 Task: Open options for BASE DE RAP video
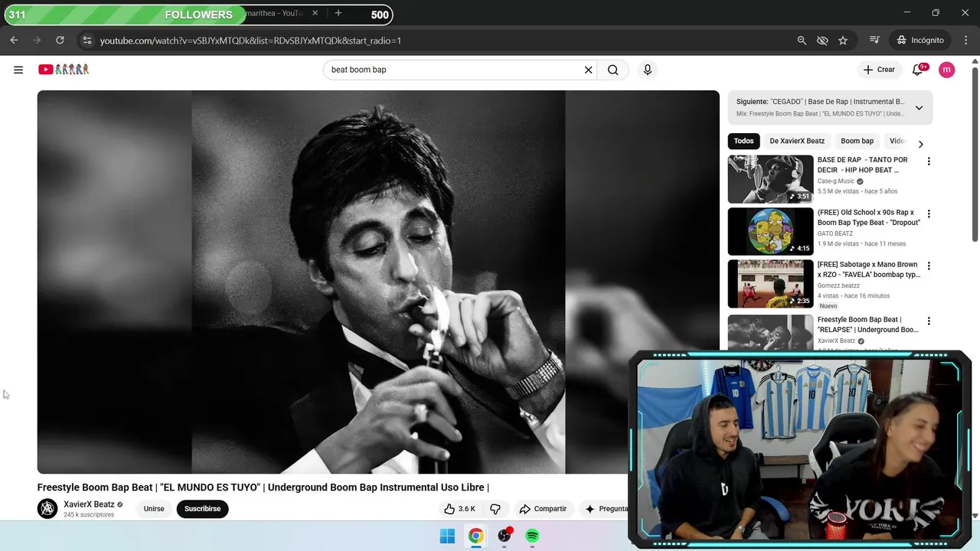pyautogui.click(x=929, y=161)
